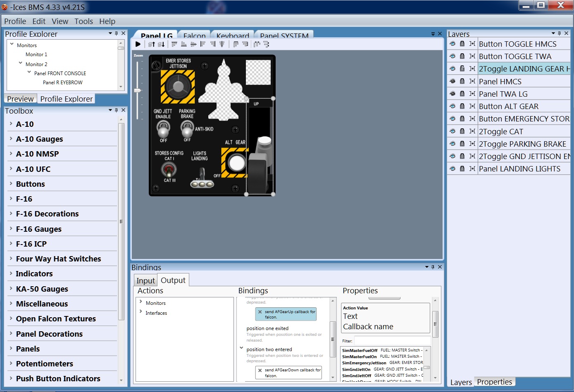Hide the 2Toggle CAT layer

(x=453, y=131)
